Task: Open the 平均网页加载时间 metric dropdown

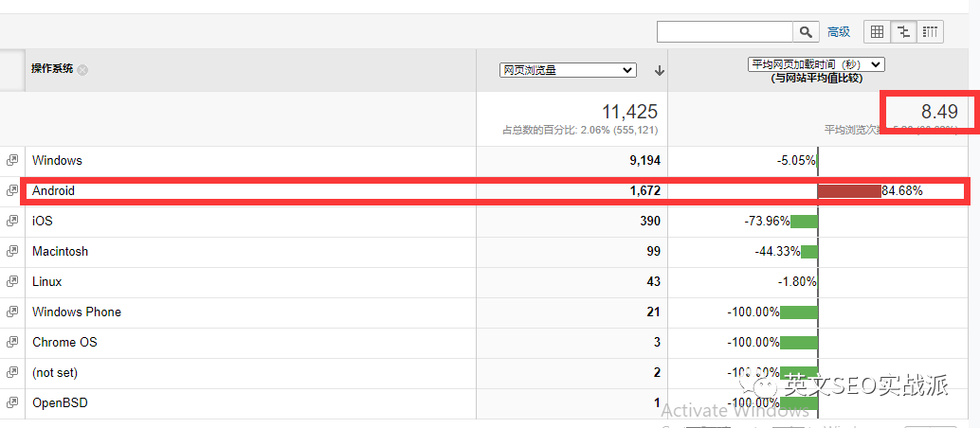Action: (816, 64)
